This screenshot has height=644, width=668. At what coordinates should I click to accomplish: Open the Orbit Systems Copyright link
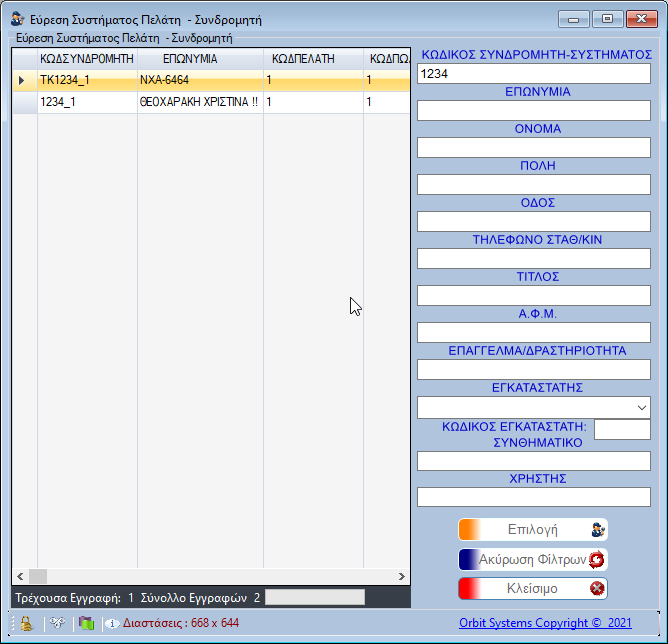point(545,623)
